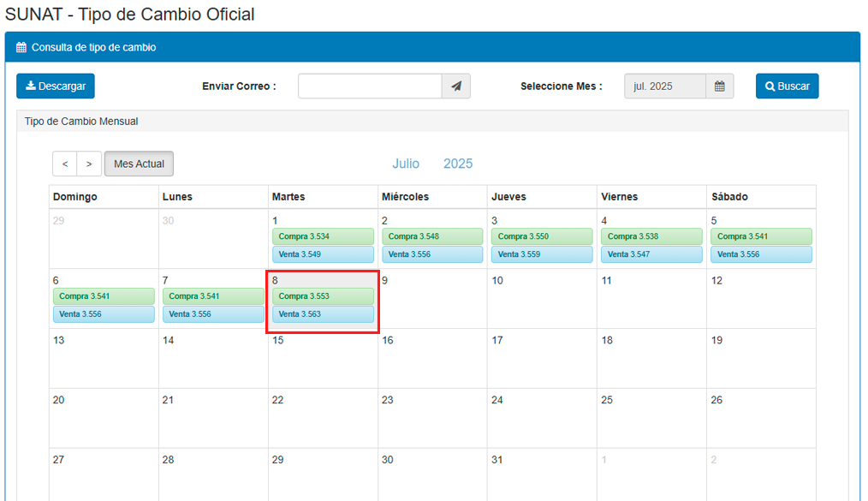Screen dimensions: 868x501
Task: Click the Miércoles column header
Action: click(x=405, y=196)
